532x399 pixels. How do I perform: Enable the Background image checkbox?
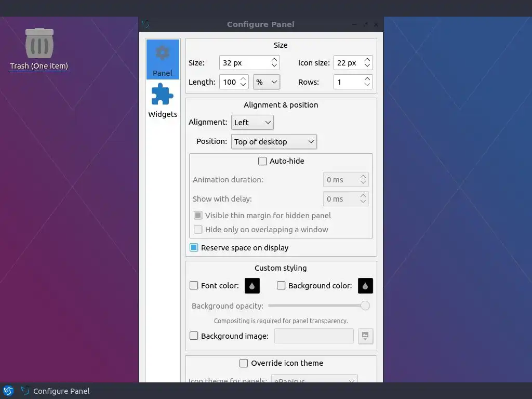point(194,336)
